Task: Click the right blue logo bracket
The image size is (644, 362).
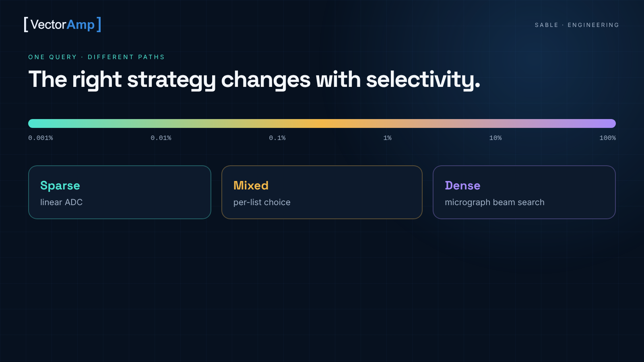Action: [99, 25]
